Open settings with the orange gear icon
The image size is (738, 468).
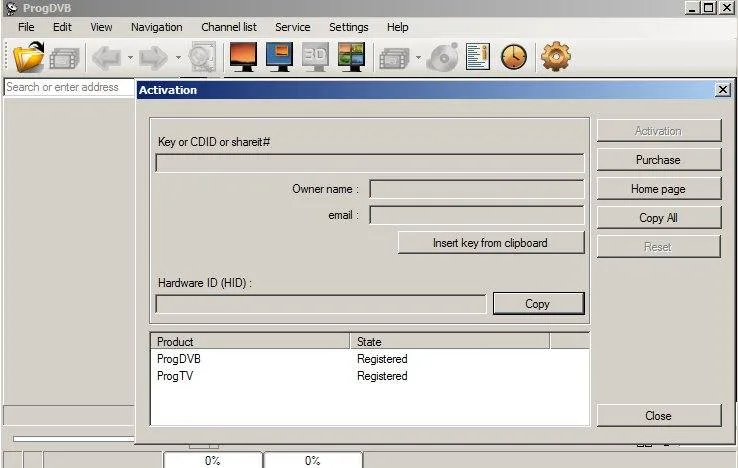coord(556,56)
